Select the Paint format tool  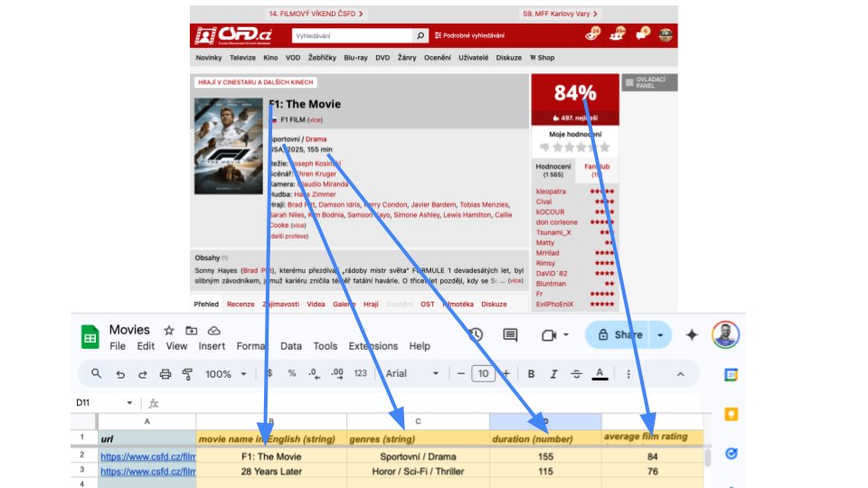187,374
